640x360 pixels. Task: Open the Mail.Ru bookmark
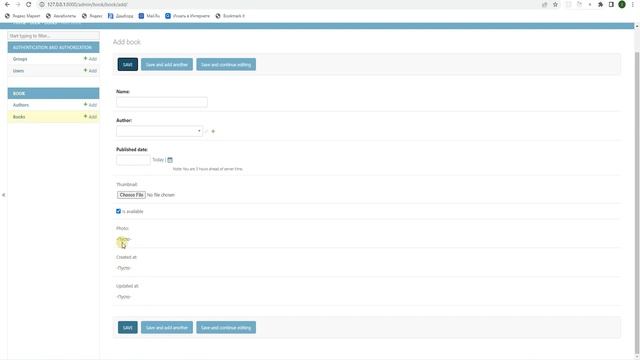point(149,16)
